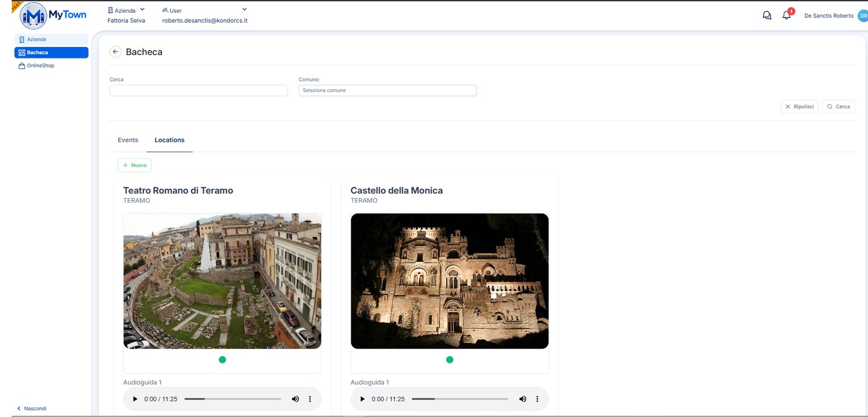
Task: Click the Ripulisci button
Action: tap(800, 107)
